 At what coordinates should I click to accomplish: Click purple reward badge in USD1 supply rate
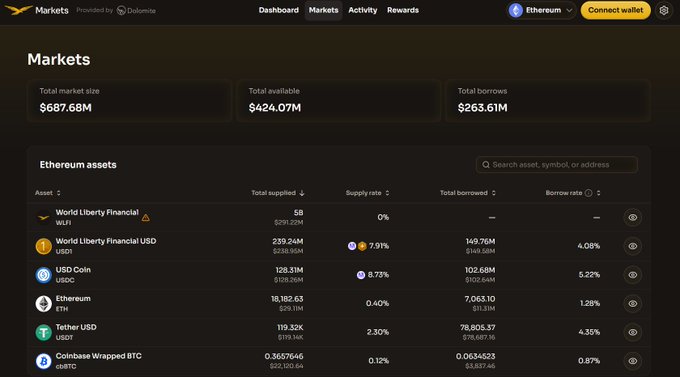point(352,246)
